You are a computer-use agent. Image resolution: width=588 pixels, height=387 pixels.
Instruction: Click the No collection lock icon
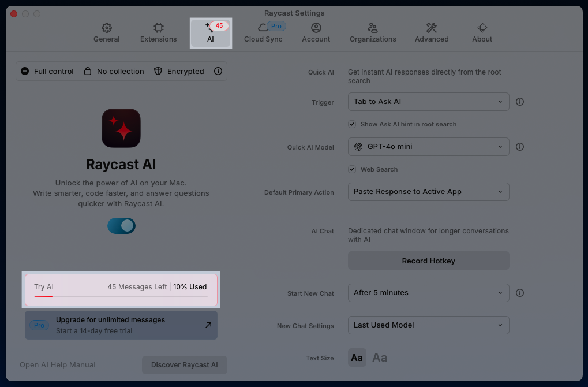pyautogui.click(x=87, y=71)
